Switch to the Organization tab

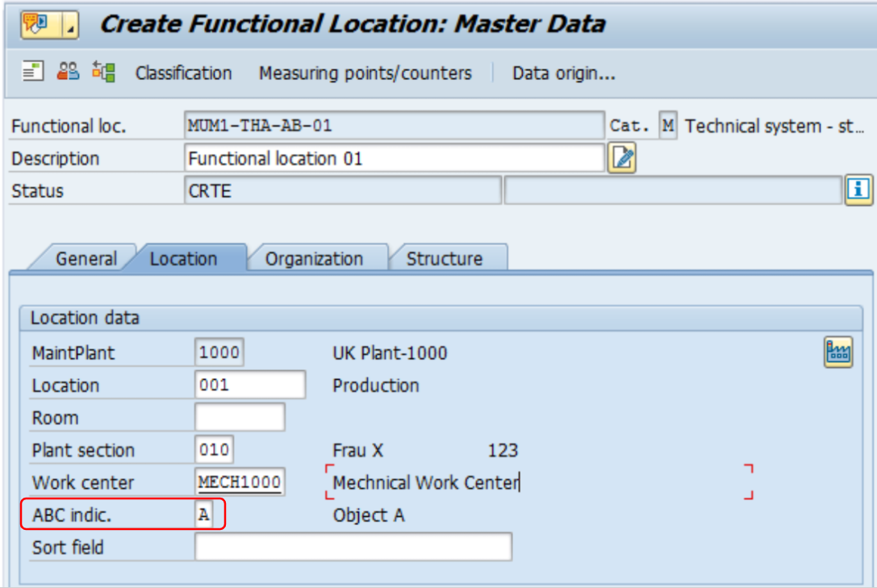pos(315,259)
